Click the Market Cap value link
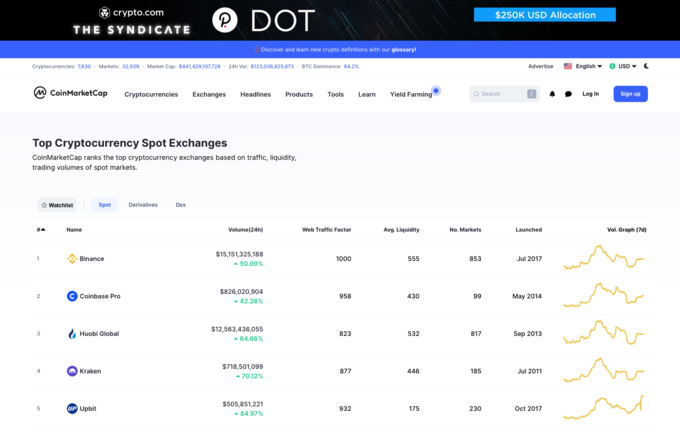 point(199,66)
